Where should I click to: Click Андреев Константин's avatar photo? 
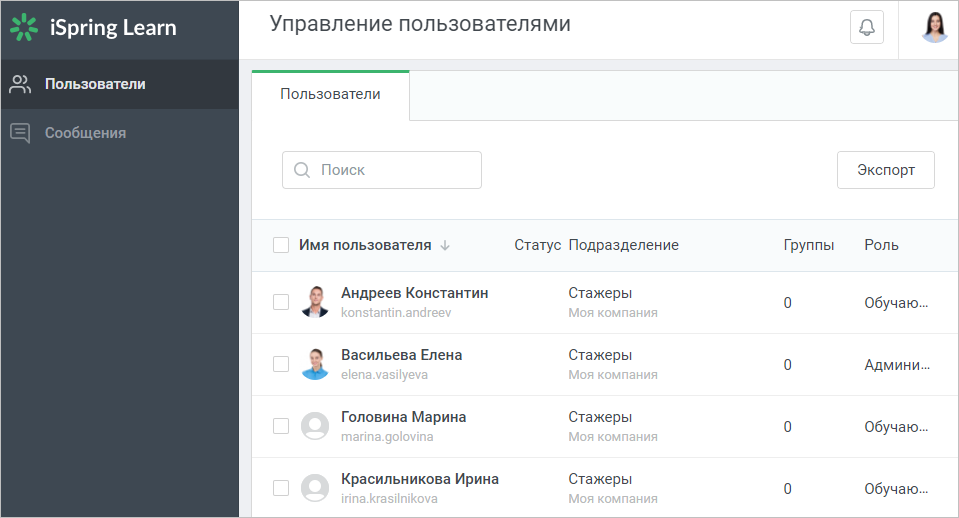pos(315,302)
